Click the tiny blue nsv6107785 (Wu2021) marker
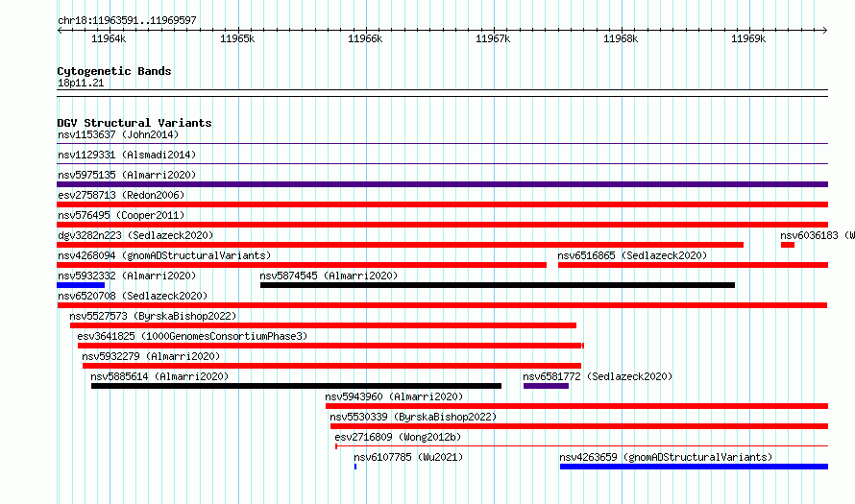The height and width of the screenshot is (504, 855). [355, 467]
